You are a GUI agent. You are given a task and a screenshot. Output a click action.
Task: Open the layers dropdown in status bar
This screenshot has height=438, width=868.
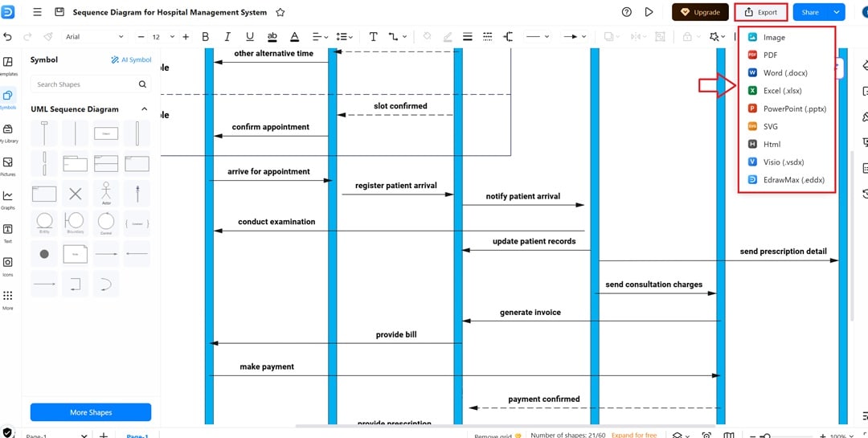click(681, 436)
